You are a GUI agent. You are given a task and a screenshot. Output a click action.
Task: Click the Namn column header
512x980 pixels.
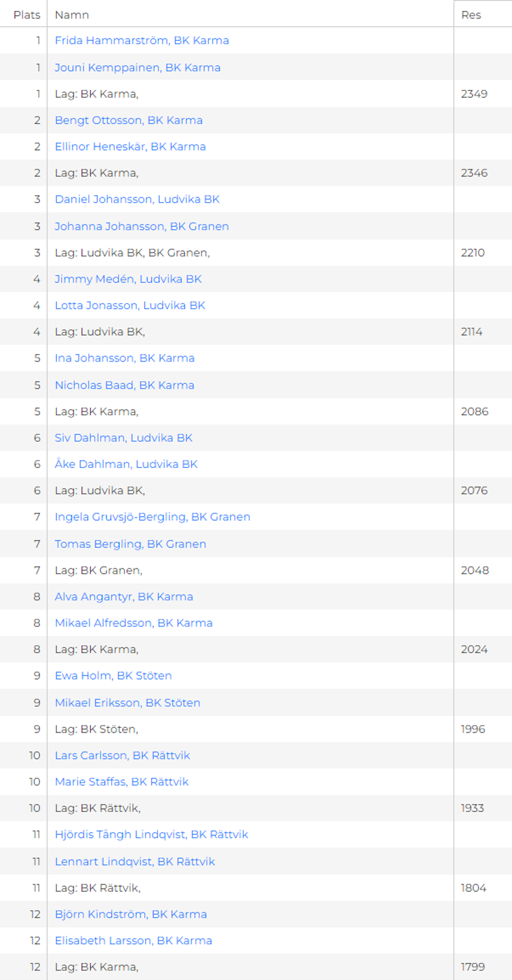click(72, 14)
